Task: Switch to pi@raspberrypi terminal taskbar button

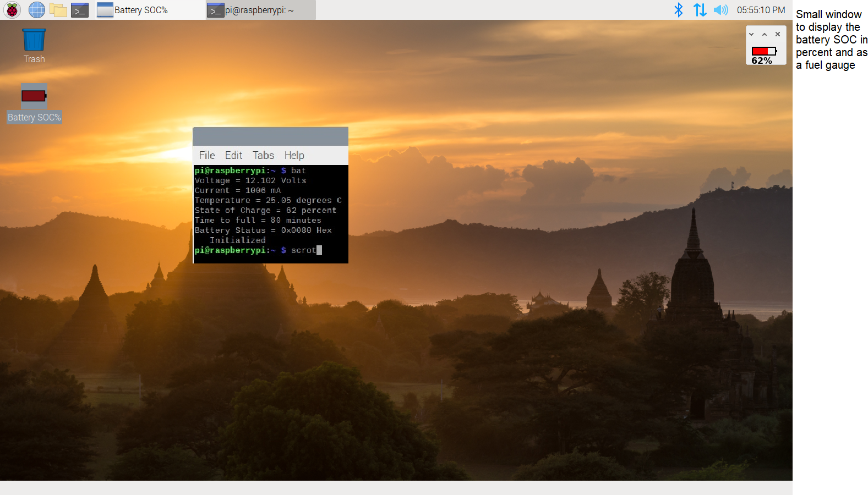Action: click(261, 10)
